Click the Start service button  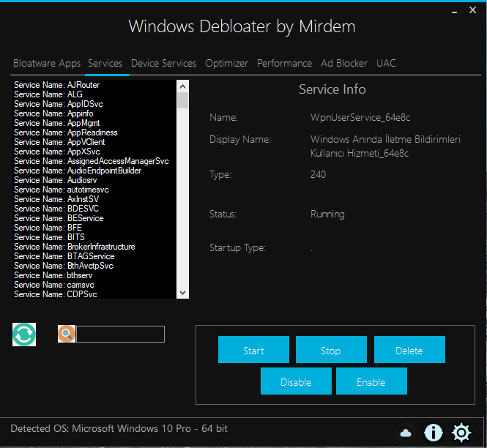253,350
